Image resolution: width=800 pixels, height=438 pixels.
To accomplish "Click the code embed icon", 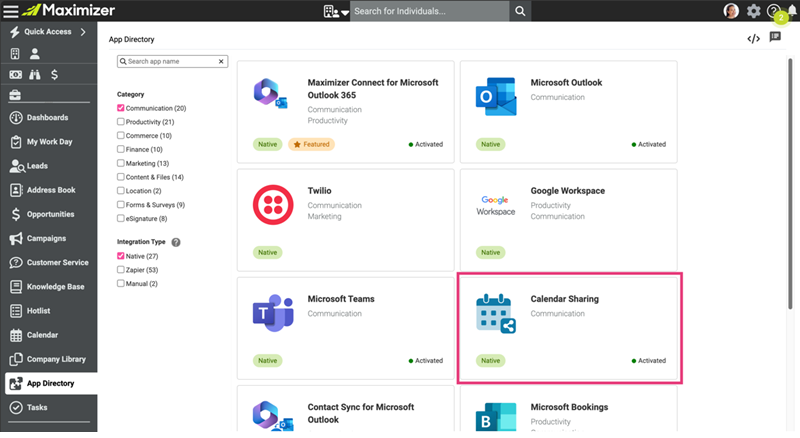I will (x=753, y=39).
